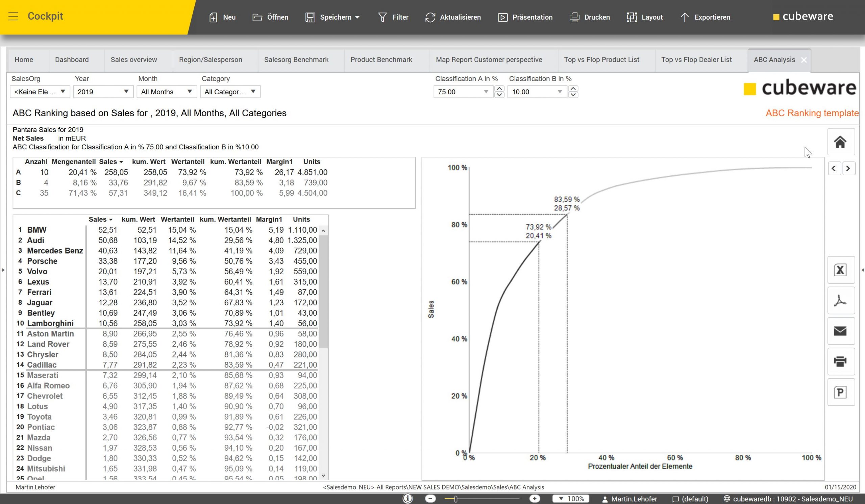
Task: Sort detail table by Sales column
Action: point(101,219)
